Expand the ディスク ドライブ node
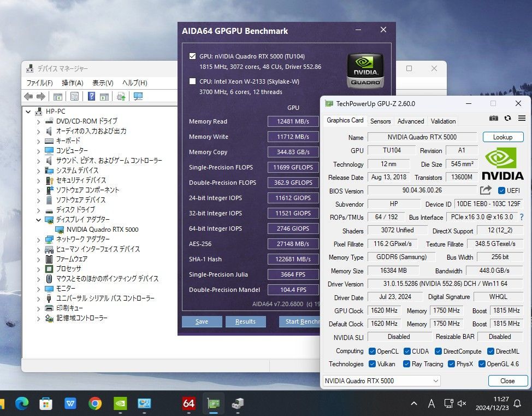 [x=38, y=210]
